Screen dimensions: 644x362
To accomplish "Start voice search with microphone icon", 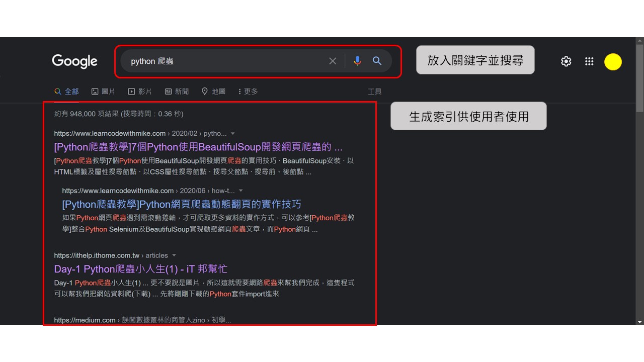I will point(357,61).
